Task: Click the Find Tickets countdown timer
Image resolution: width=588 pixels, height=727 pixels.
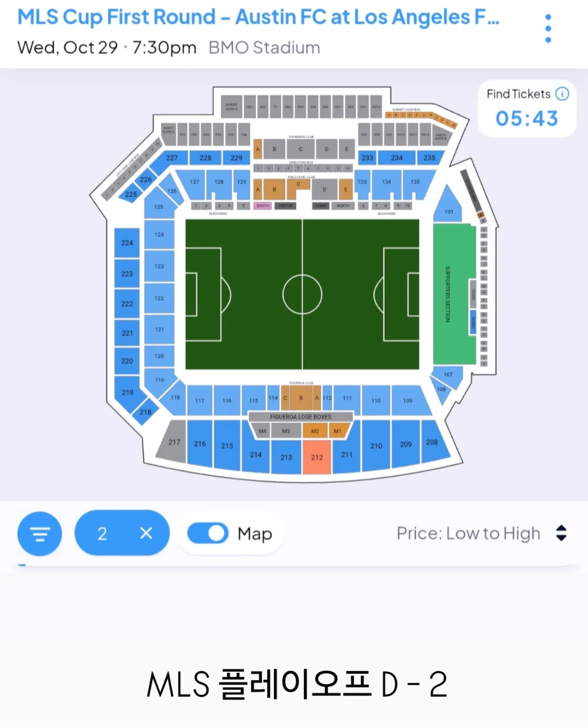Action: click(x=527, y=119)
